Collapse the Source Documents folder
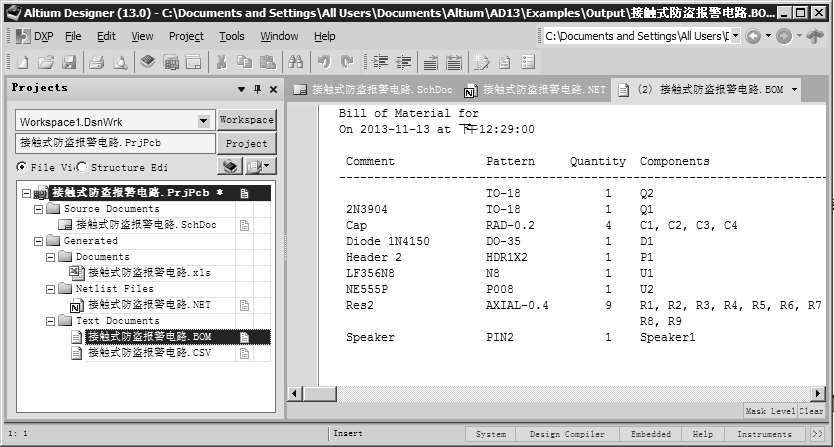This screenshot has width=834, height=447. tap(39, 209)
